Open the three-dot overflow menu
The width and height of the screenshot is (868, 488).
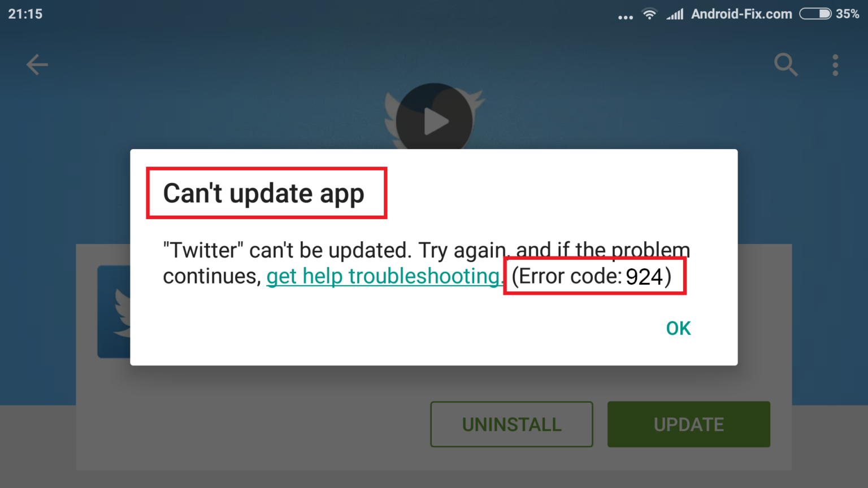(x=835, y=65)
